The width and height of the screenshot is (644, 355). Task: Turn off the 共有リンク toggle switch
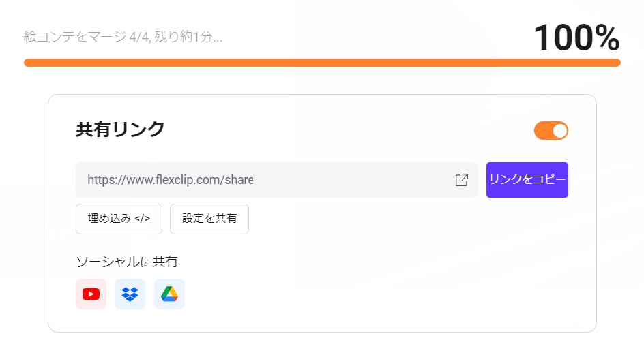[551, 131]
